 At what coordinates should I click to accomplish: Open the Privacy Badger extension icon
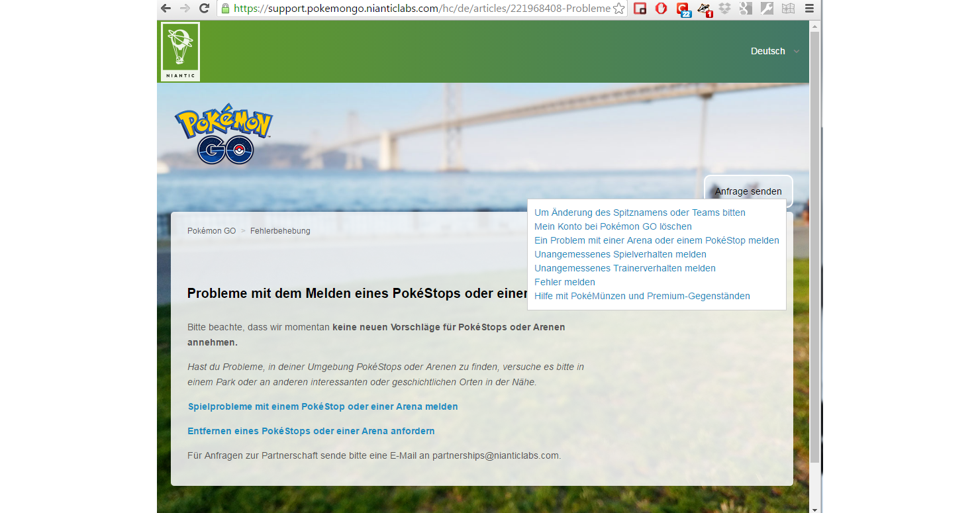click(x=704, y=9)
